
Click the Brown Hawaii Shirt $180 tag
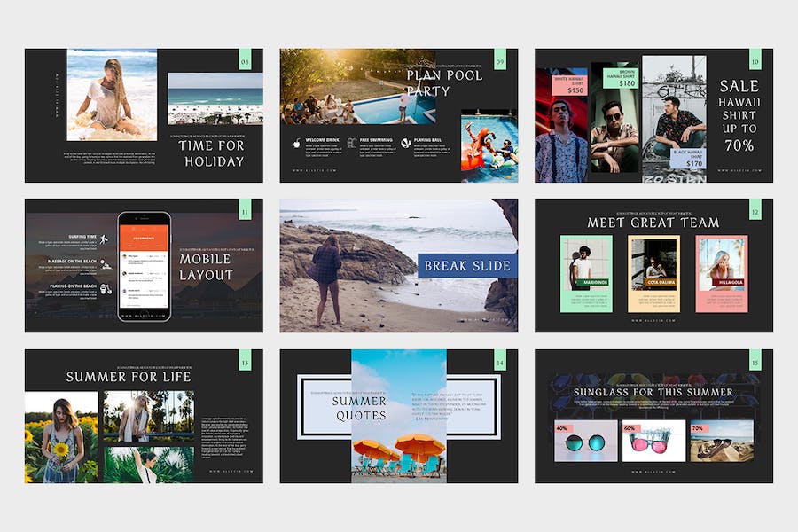[621, 78]
